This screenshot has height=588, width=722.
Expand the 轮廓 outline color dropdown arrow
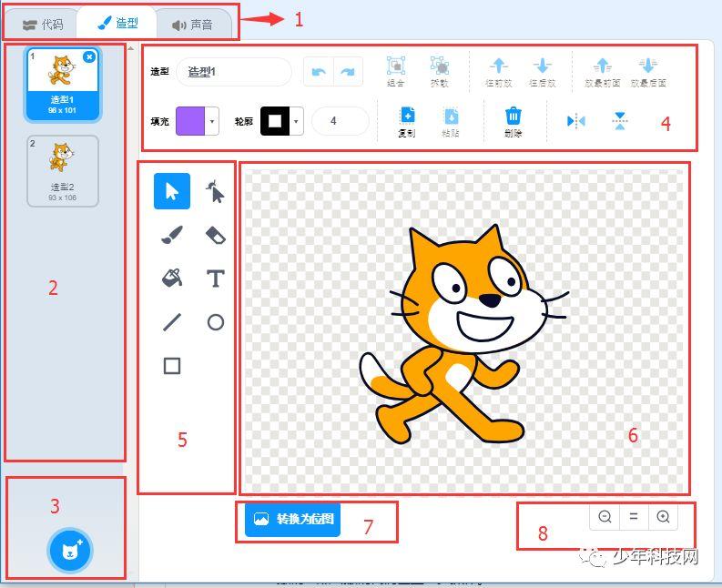coord(296,121)
